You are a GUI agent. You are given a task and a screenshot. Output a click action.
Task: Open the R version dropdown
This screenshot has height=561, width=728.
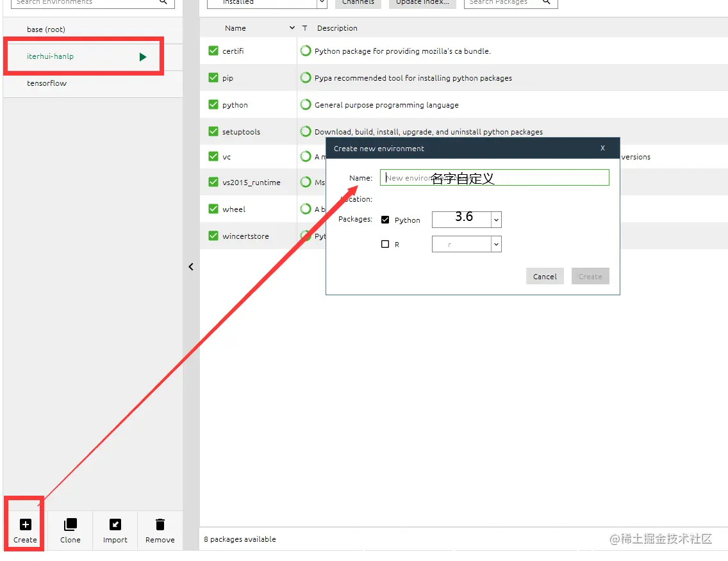tap(496, 244)
